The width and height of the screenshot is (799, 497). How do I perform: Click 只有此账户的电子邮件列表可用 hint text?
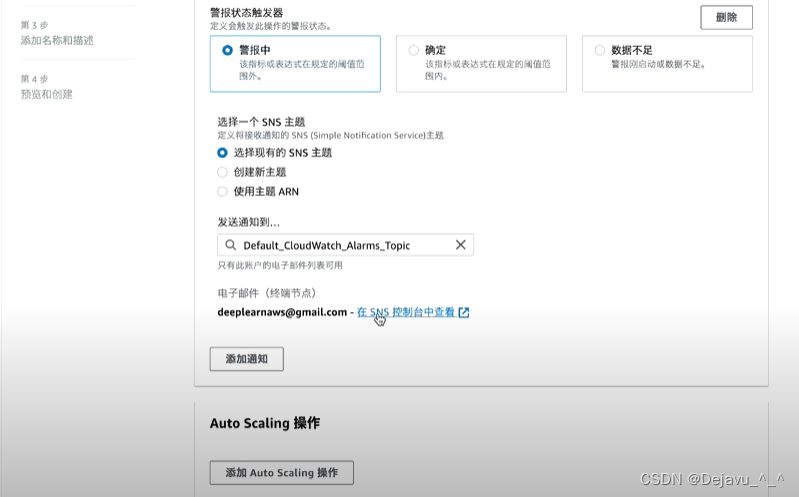pos(280,265)
